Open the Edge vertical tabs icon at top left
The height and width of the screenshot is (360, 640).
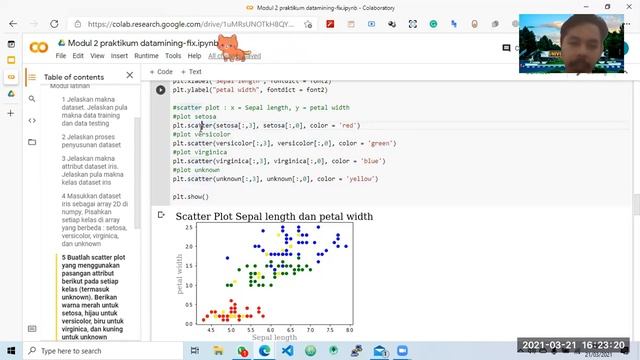point(11,44)
